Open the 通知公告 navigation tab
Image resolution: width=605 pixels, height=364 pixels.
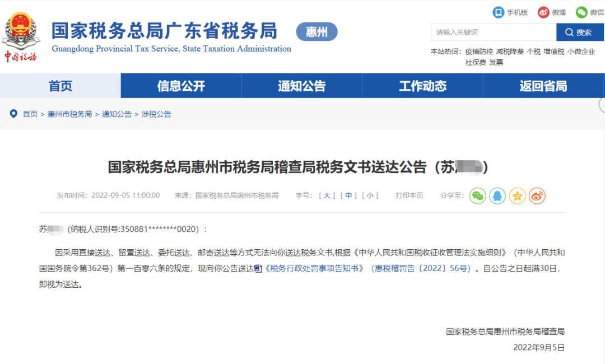point(301,86)
